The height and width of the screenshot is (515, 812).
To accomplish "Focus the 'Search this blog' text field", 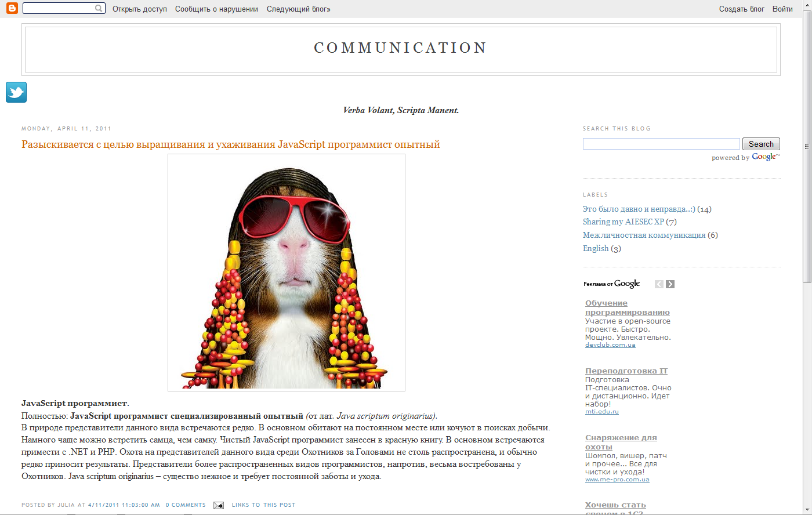I will [x=661, y=144].
